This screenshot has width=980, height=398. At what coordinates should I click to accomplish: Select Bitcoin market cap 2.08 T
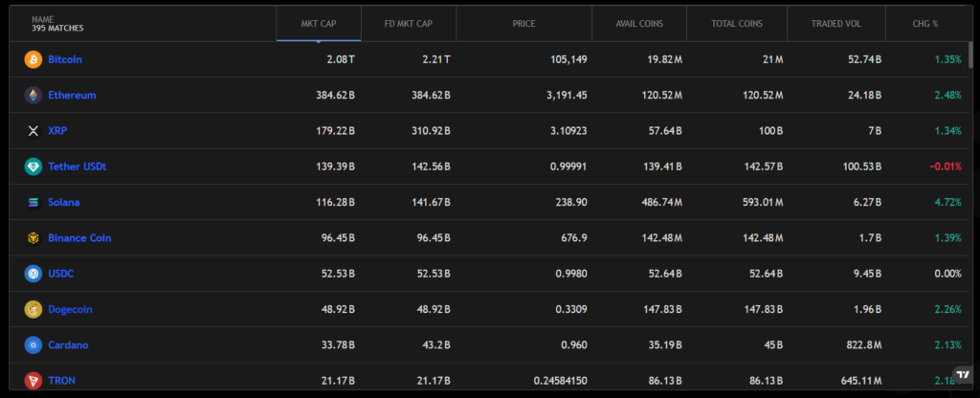342,59
